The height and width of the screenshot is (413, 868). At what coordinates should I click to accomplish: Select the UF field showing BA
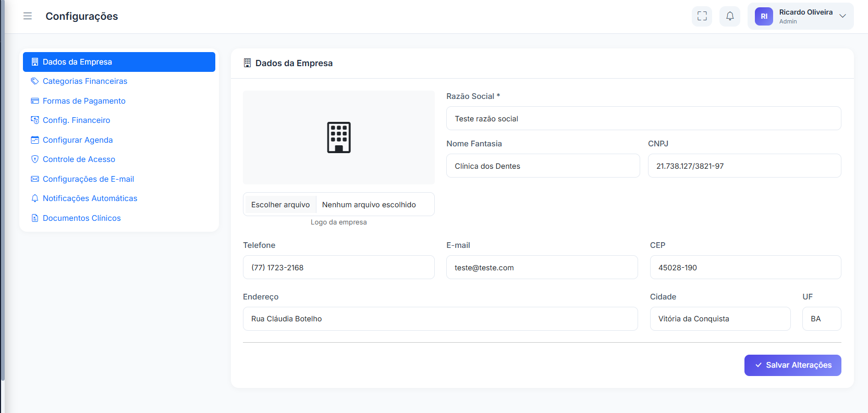(821, 319)
